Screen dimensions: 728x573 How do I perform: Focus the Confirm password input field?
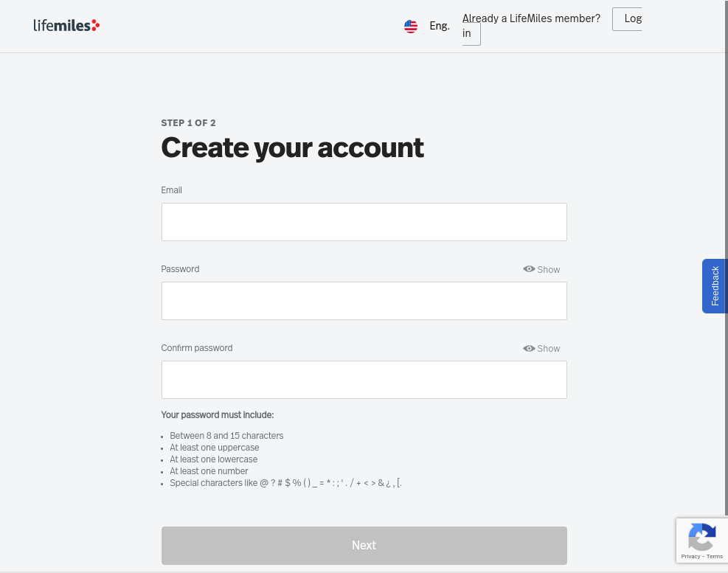pos(364,380)
